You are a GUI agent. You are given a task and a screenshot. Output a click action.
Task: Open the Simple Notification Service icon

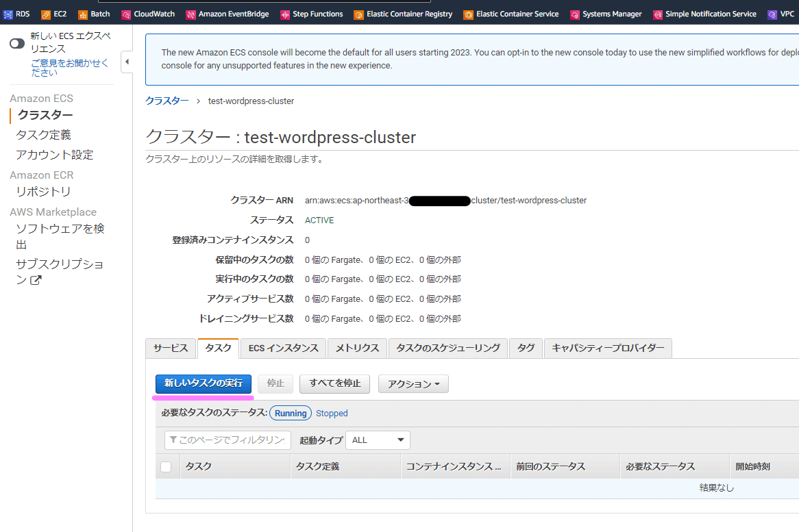(658, 15)
